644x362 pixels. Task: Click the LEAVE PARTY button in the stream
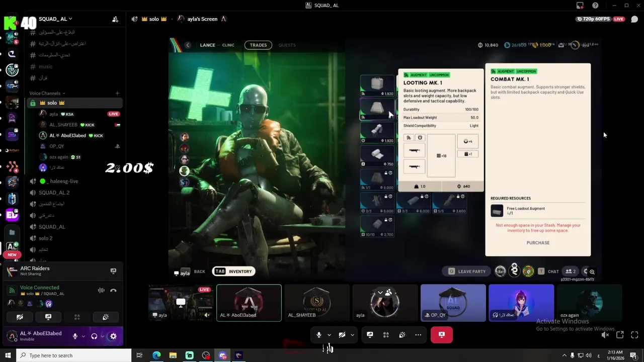coord(467,271)
